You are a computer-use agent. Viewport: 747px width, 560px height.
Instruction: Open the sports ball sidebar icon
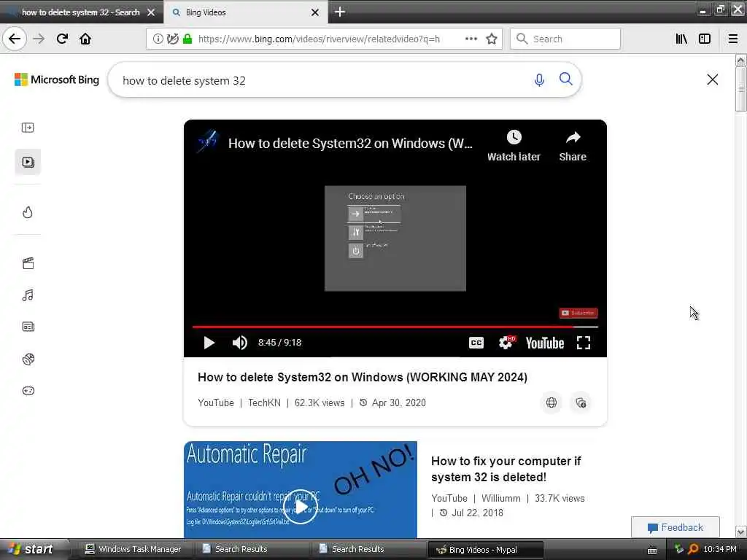click(28, 359)
